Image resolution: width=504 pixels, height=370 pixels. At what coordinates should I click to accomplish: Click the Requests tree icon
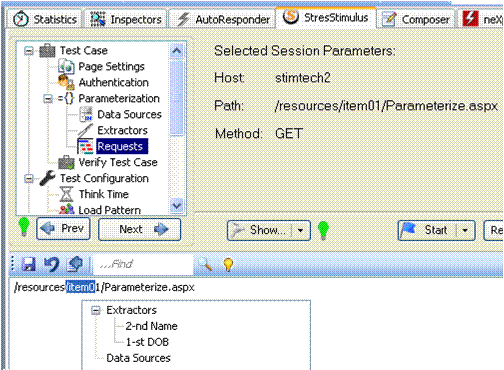[x=86, y=147]
